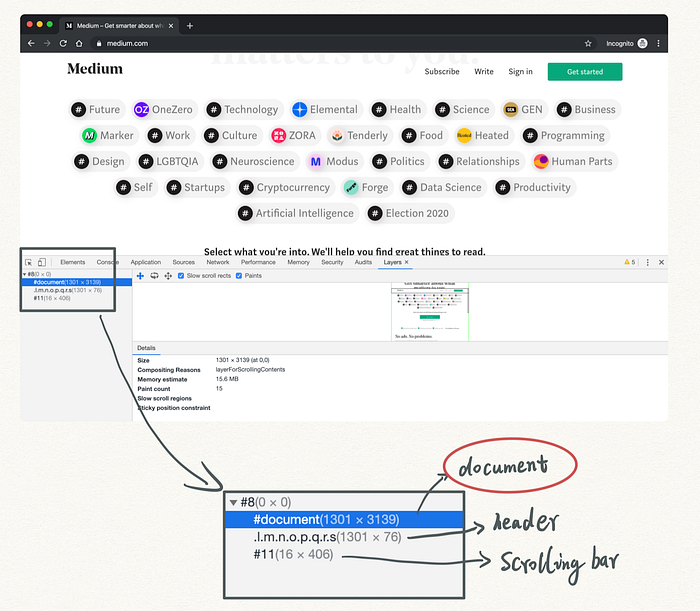Select the Technology topic chip
The width and height of the screenshot is (700, 611).
(x=243, y=109)
